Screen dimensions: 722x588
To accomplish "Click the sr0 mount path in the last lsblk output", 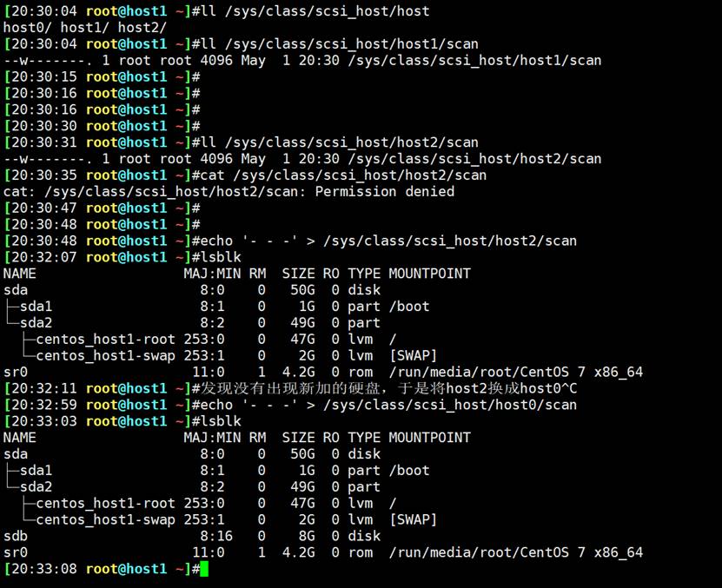I will pyautogui.click(x=515, y=552).
